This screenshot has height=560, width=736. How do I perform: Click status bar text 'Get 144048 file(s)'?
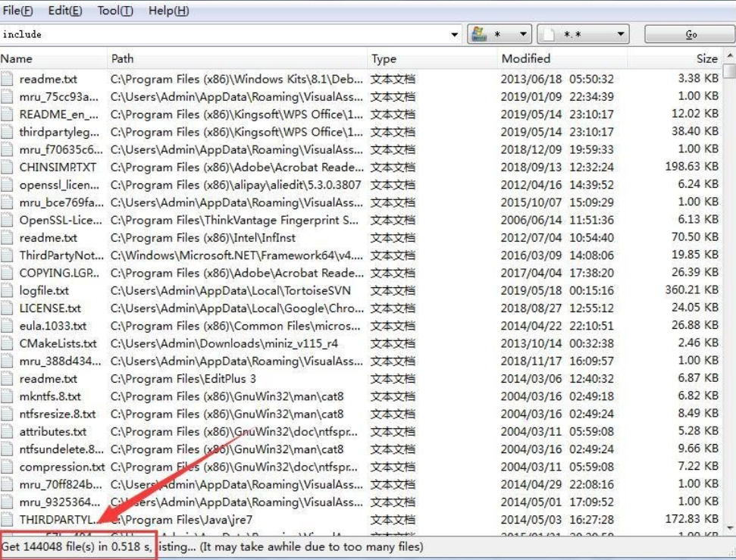pyautogui.click(x=49, y=546)
